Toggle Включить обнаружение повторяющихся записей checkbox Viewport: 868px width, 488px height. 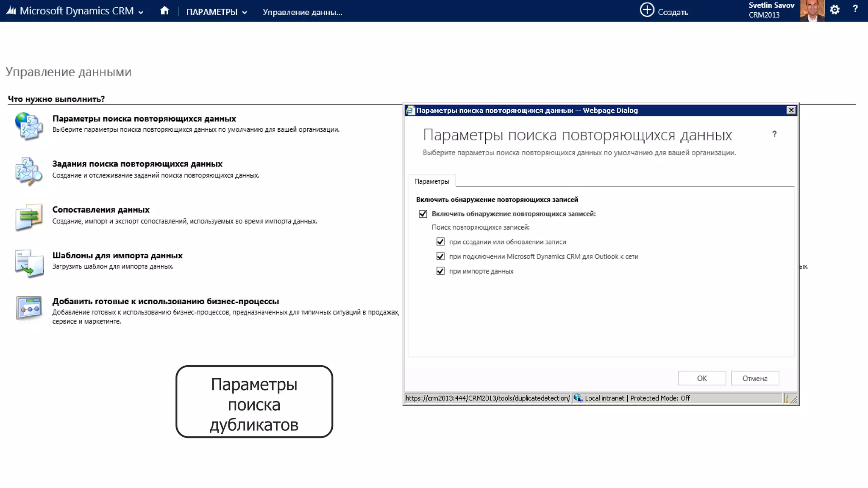click(423, 214)
